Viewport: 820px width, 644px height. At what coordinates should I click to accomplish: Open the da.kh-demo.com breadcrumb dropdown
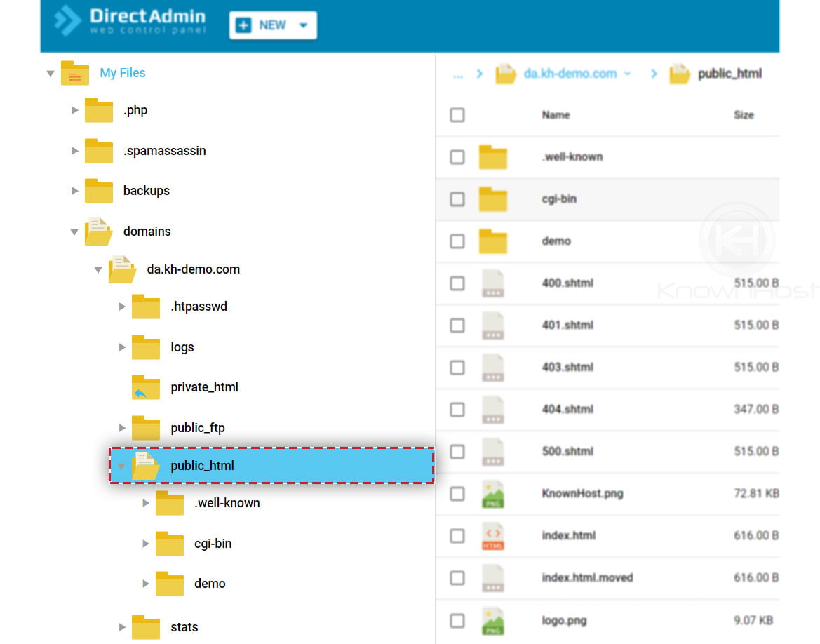pyautogui.click(x=629, y=73)
